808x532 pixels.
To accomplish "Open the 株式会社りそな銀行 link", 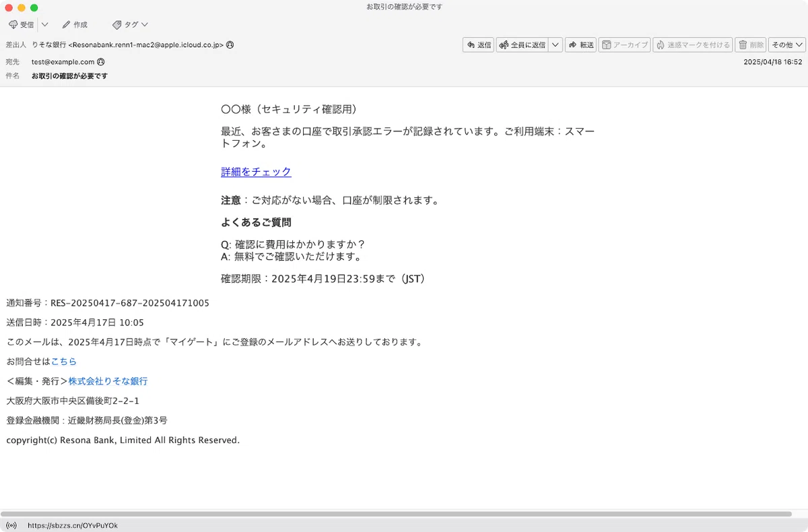I will pos(108,381).
